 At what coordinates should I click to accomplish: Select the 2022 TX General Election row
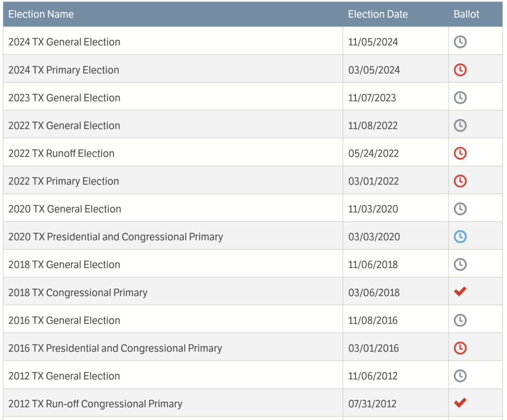coord(64,126)
